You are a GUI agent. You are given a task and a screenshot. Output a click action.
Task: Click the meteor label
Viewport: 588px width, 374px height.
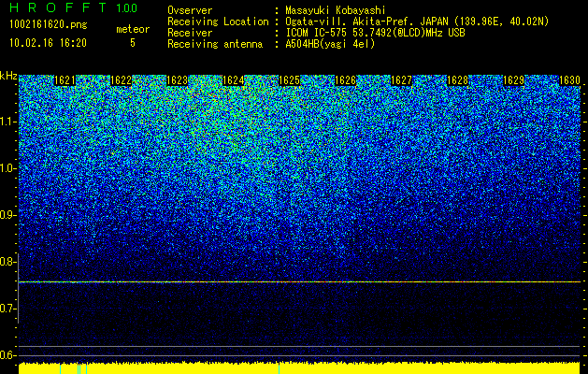(133, 29)
